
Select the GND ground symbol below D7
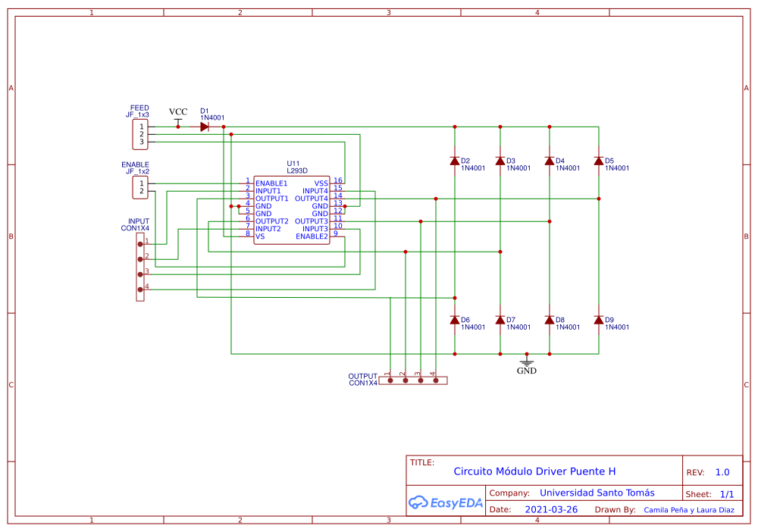click(526, 364)
